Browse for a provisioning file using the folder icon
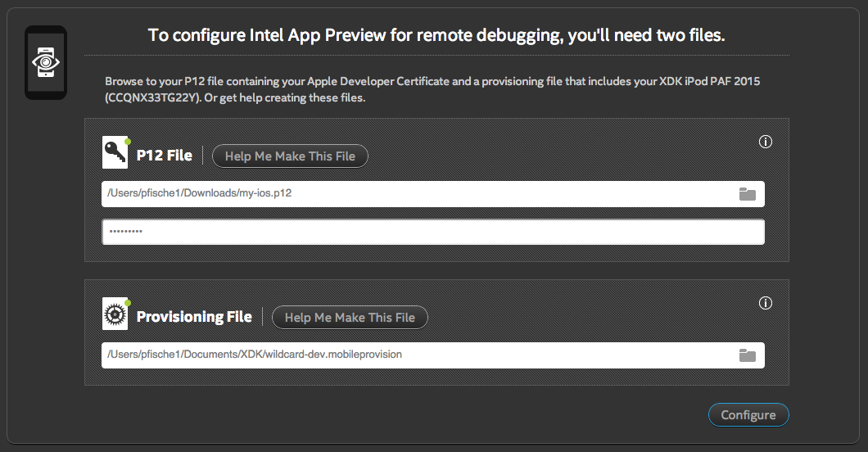Viewport: 868px width, 452px height. (747, 355)
